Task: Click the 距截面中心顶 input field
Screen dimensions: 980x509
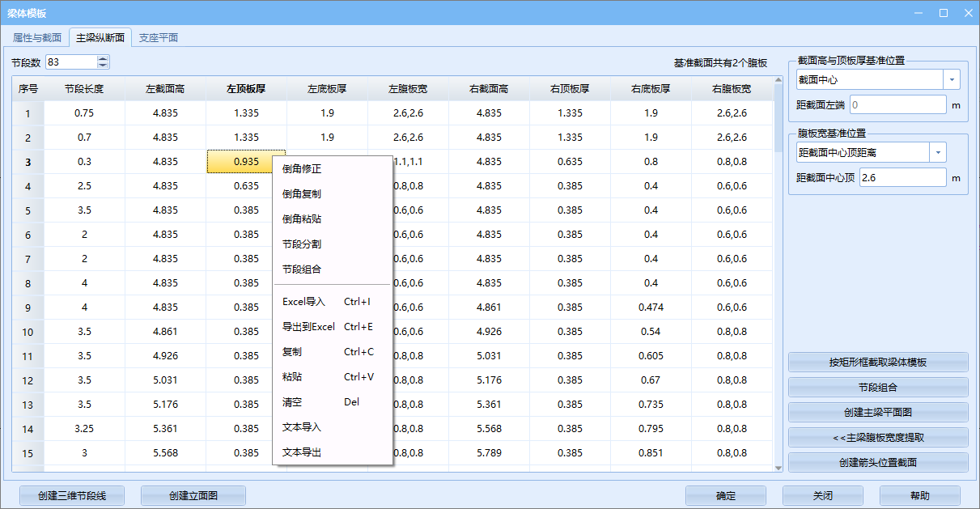Action: pos(902,177)
